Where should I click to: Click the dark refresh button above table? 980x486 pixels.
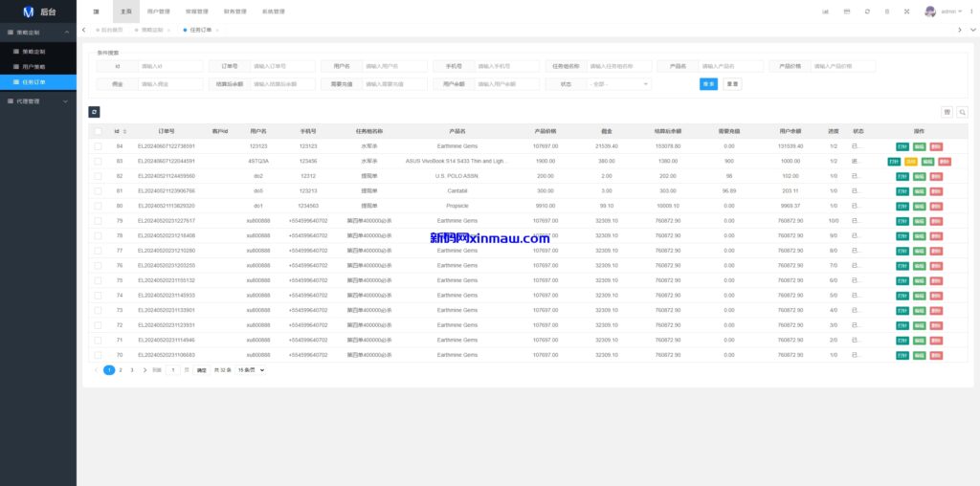pyautogui.click(x=94, y=112)
